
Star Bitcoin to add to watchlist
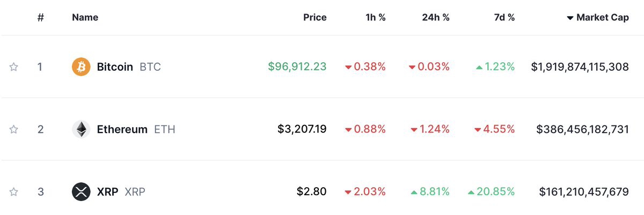[14, 67]
